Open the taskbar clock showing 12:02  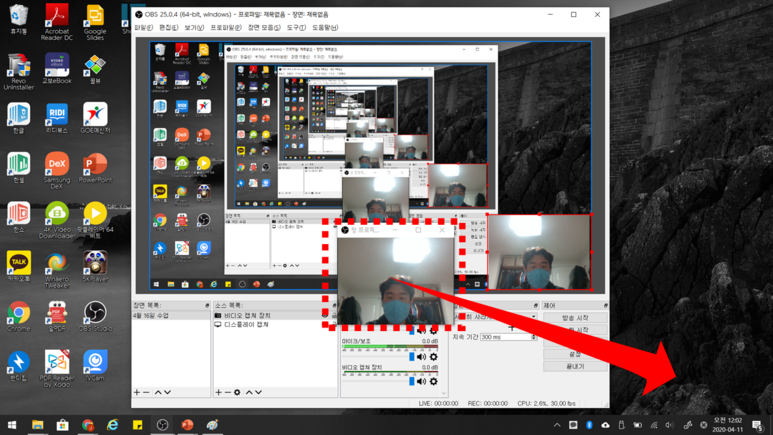pyautogui.click(x=728, y=425)
